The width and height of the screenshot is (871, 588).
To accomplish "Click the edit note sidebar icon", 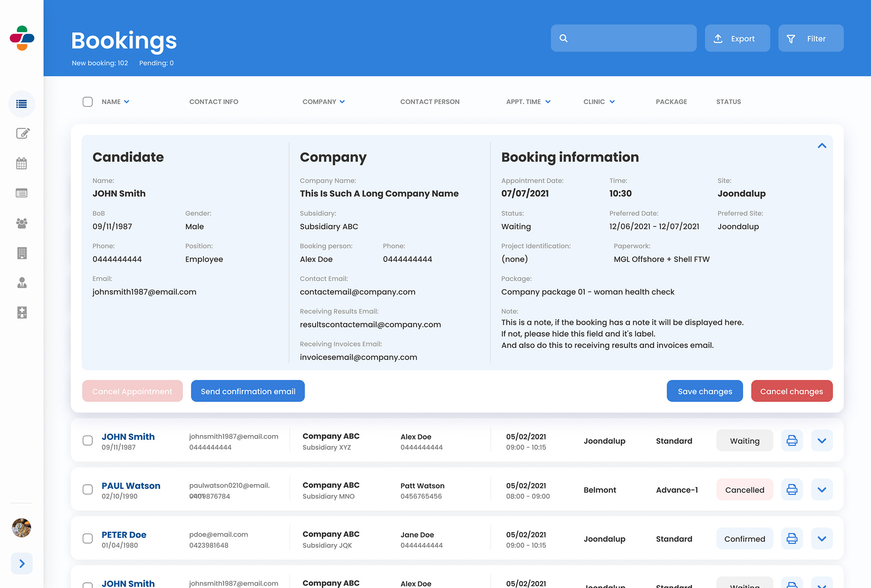I will 22,133.
